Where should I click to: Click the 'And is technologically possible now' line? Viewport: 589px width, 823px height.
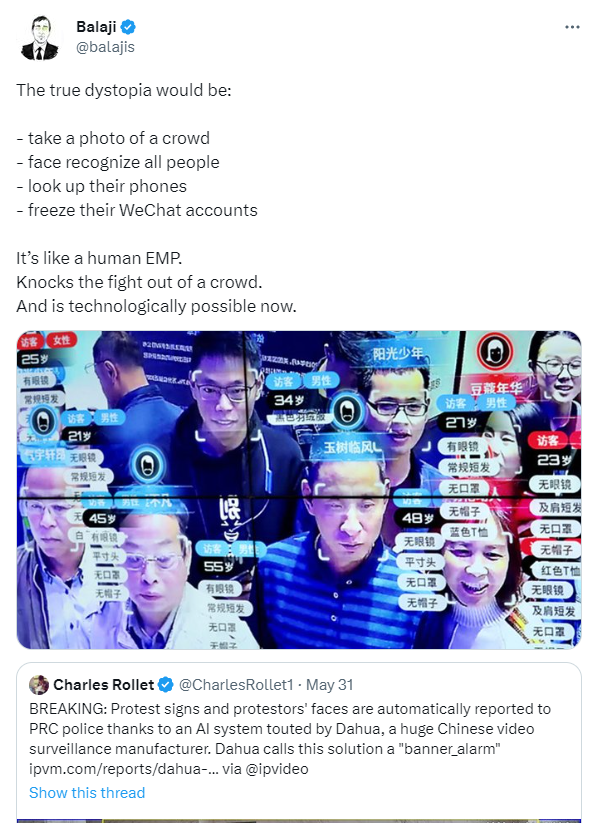[x=156, y=306]
